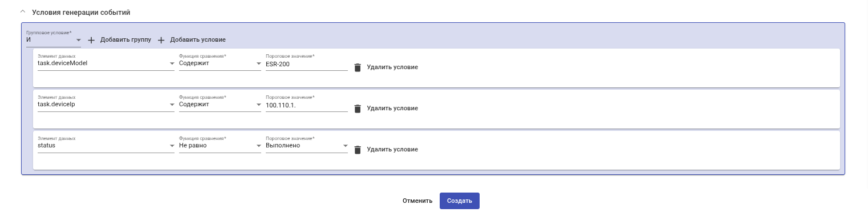Screen dimensions: 868x212
Task: Click Создать button
Action: [x=460, y=201]
